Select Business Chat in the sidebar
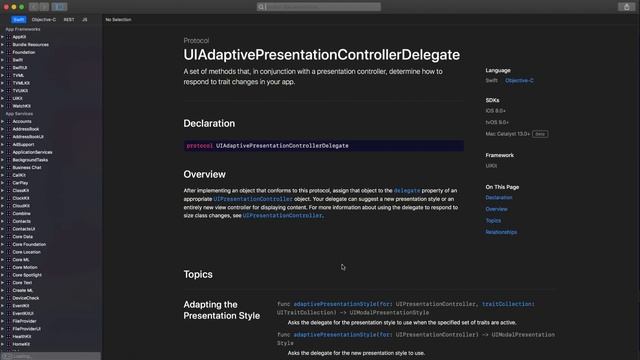Viewport: 640px width, 360px height. click(27, 167)
